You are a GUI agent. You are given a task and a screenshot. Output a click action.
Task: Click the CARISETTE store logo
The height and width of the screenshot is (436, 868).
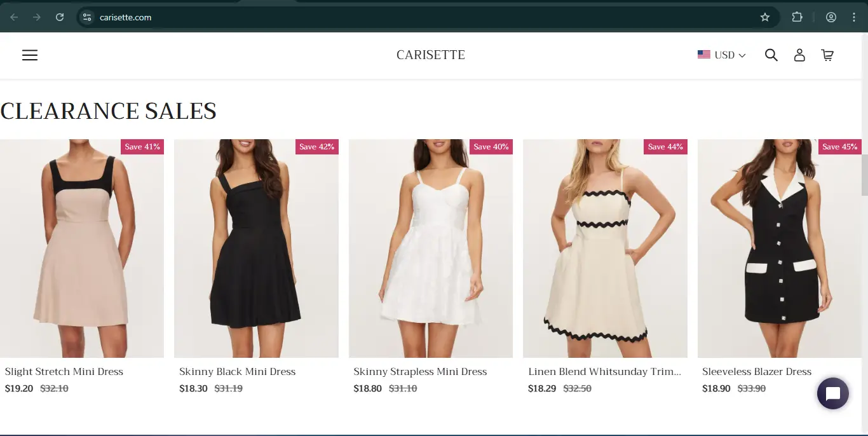(431, 55)
